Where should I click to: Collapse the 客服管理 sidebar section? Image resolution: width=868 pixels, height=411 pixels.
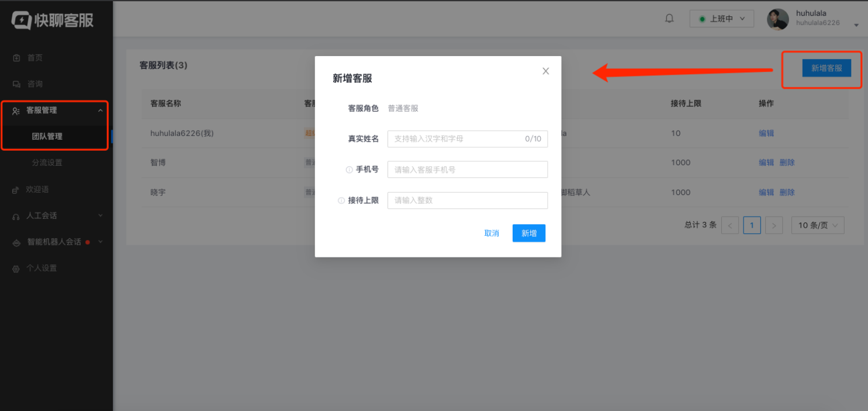pyautogui.click(x=100, y=110)
